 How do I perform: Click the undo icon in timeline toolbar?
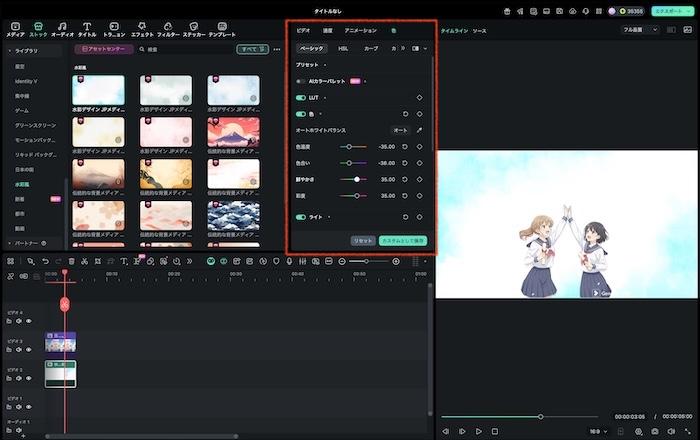pos(45,262)
